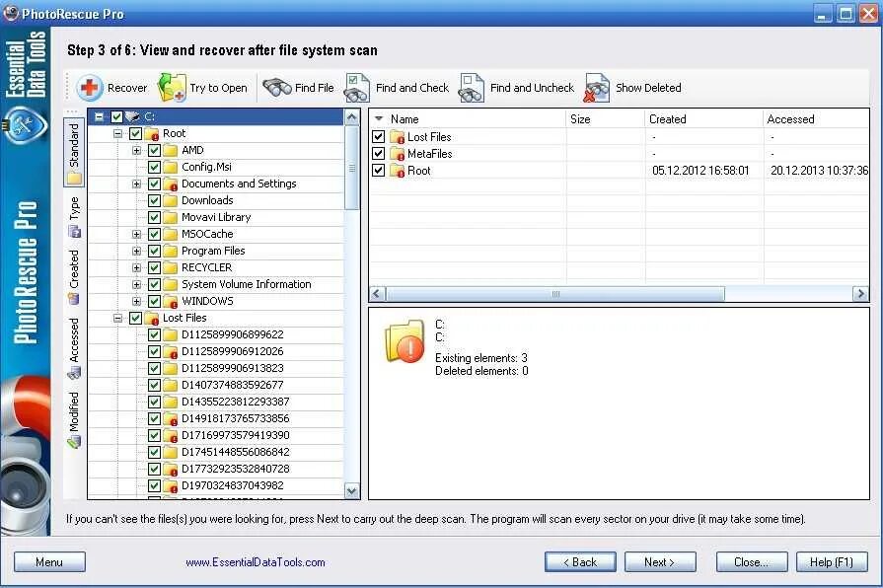Uncheck the Downloads folder checkbox
883x588 pixels.
click(x=154, y=200)
